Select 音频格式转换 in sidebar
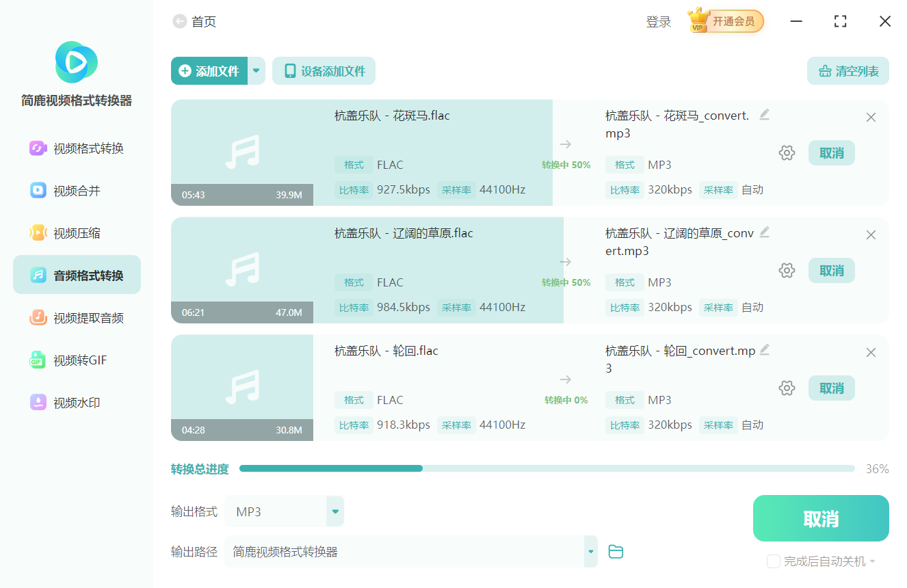Screen dimensions: 907x588 (77, 276)
